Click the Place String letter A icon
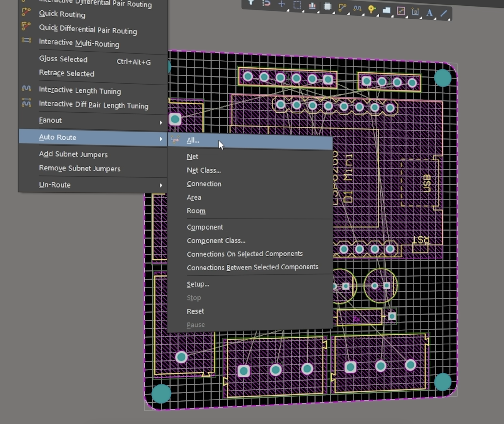Screen dimensions: 504x424 tap(429, 13)
